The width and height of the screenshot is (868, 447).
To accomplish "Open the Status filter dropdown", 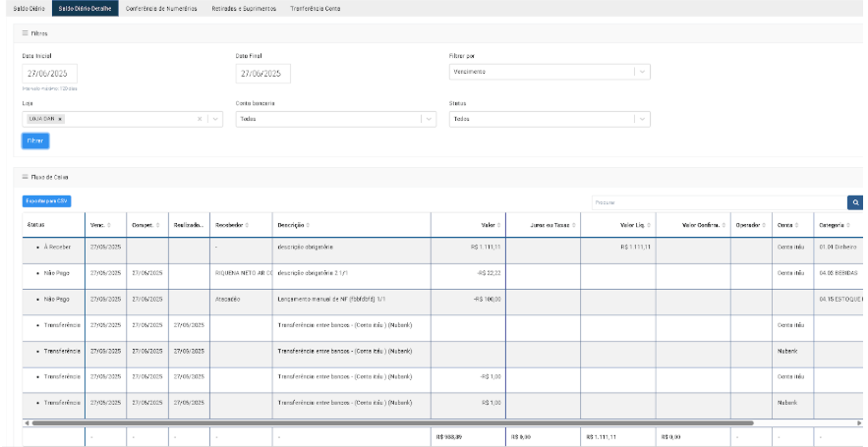I will 550,119.
